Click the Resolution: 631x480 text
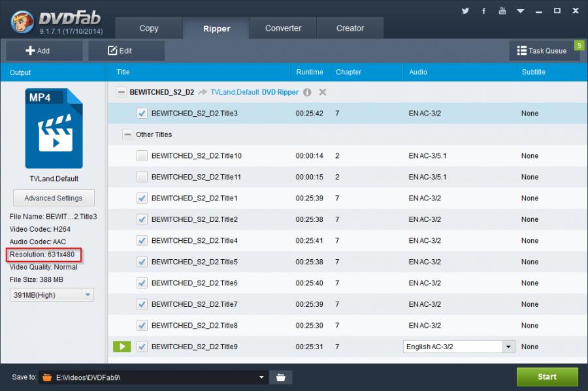This screenshot has width=588, height=391. click(x=42, y=255)
